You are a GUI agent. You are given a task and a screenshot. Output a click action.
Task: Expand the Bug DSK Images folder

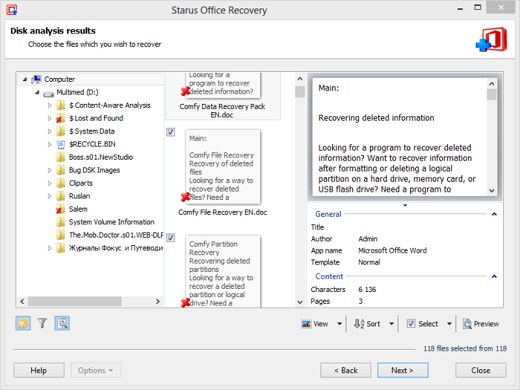click(50, 170)
